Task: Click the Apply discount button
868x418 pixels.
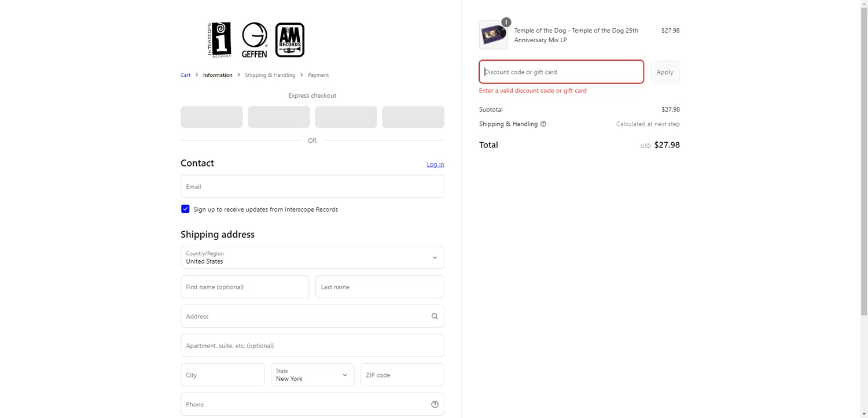Action: [x=665, y=72]
